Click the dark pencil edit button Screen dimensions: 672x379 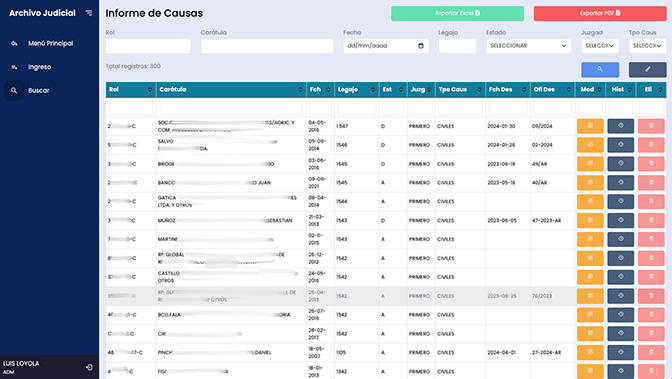pos(648,69)
